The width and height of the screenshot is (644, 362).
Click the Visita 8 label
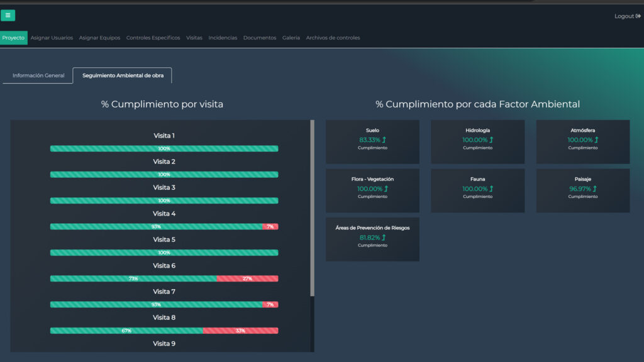pos(164,317)
